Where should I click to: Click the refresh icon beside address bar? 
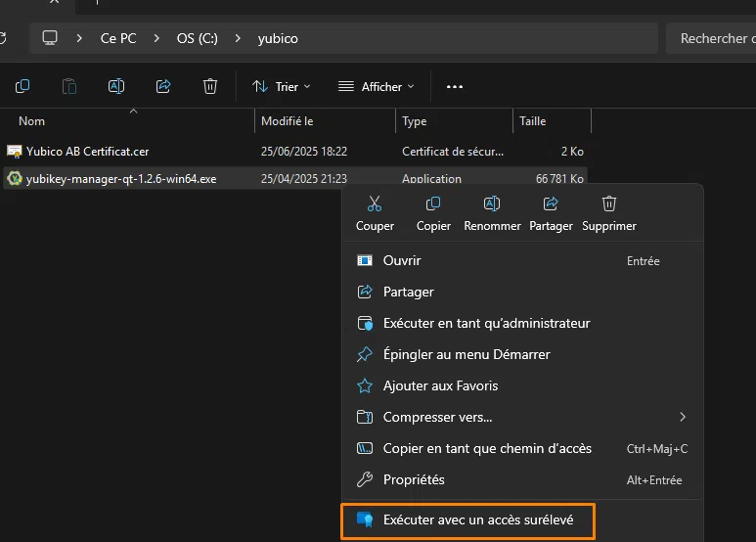pos(3,38)
